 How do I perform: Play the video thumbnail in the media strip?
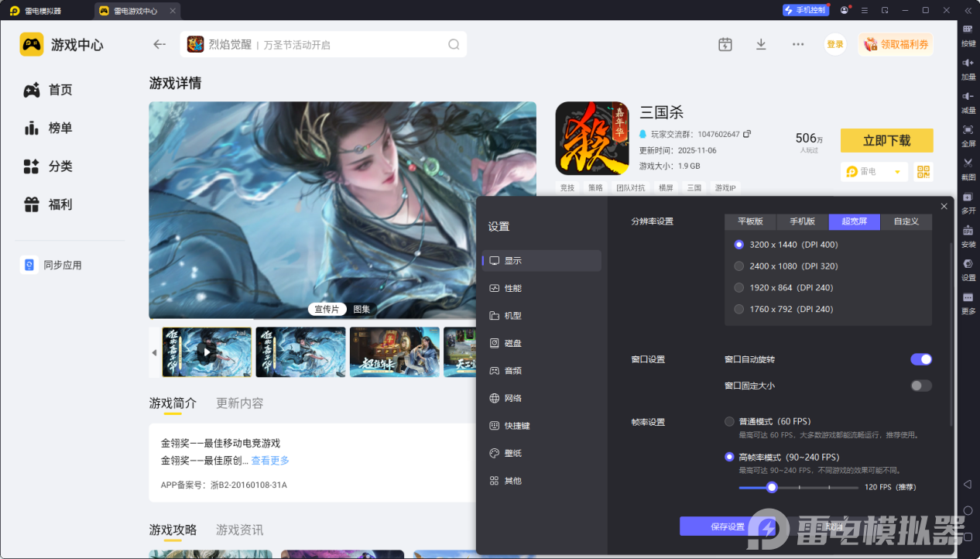coord(206,352)
